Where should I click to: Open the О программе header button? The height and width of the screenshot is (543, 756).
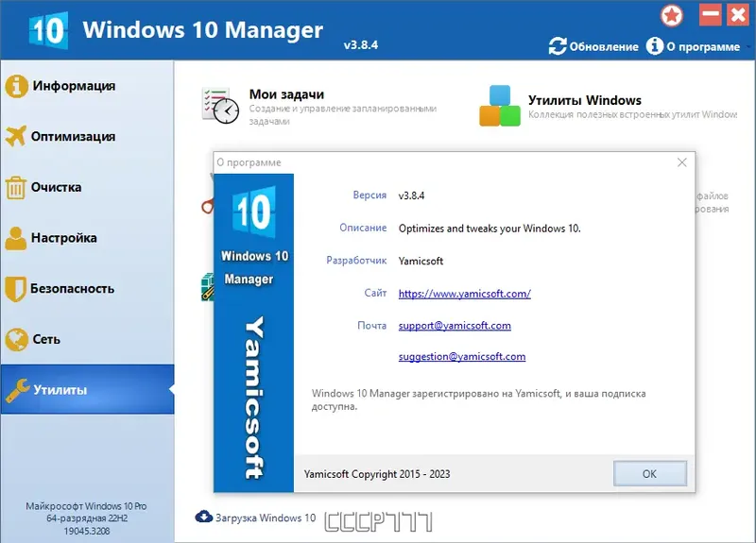point(703,46)
